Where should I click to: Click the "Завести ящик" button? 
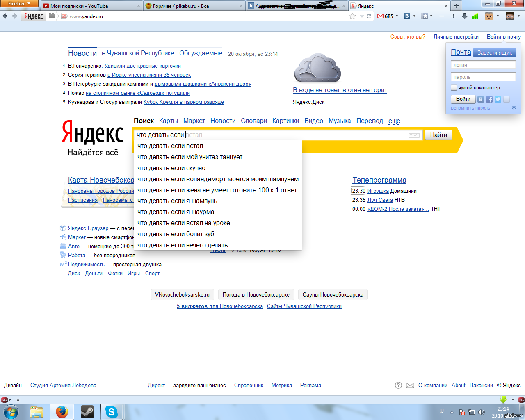[494, 52]
